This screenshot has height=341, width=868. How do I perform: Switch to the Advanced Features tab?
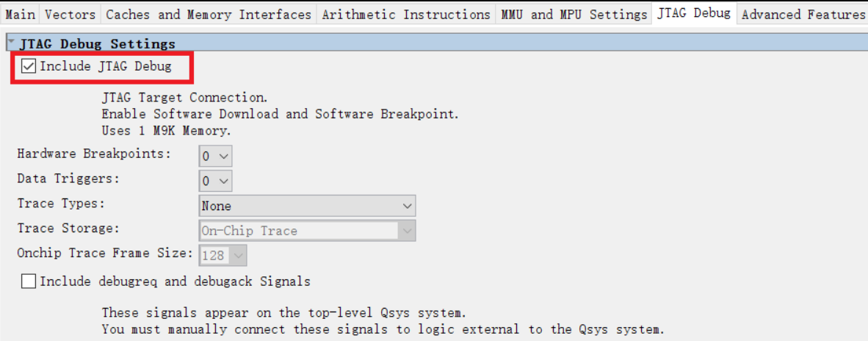(x=803, y=14)
